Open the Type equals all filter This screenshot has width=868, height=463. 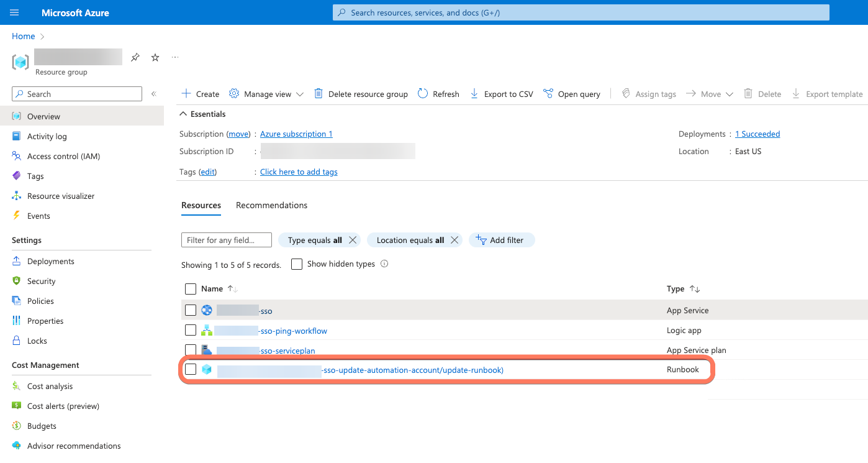click(315, 240)
